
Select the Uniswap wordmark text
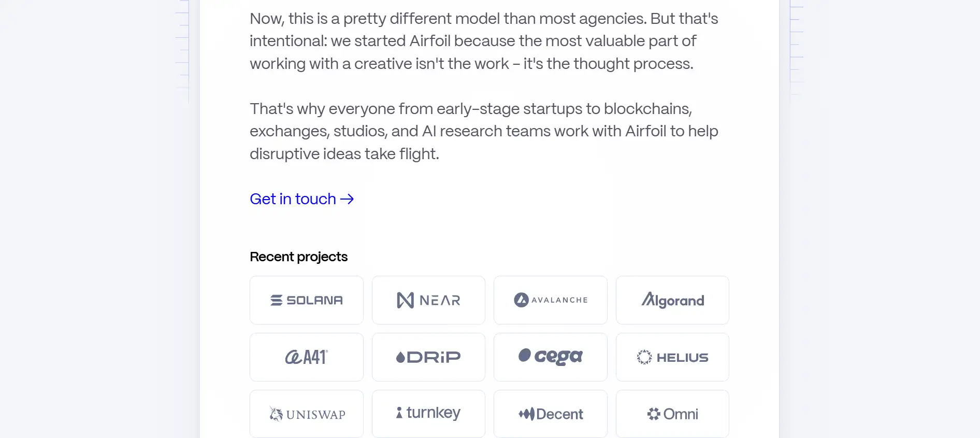(x=315, y=415)
